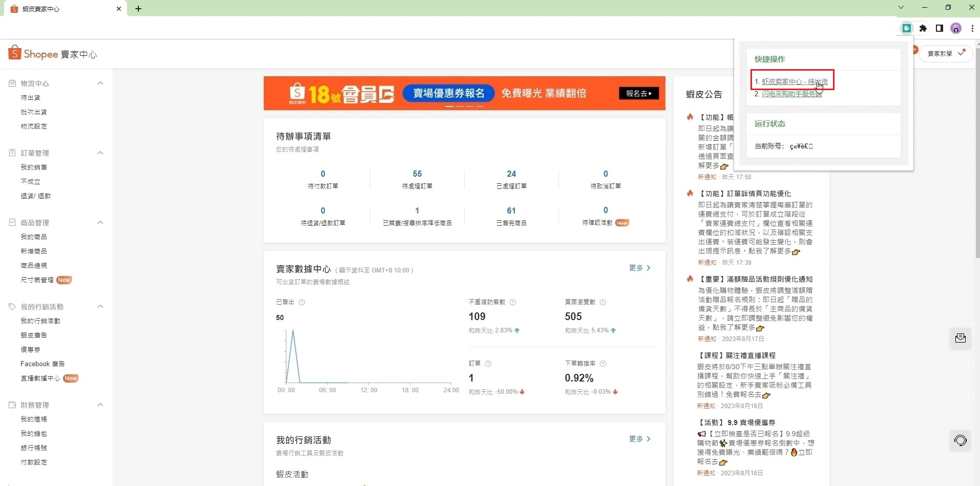Open 物流設定 in the sidebar
980x486 pixels.
[x=34, y=126]
